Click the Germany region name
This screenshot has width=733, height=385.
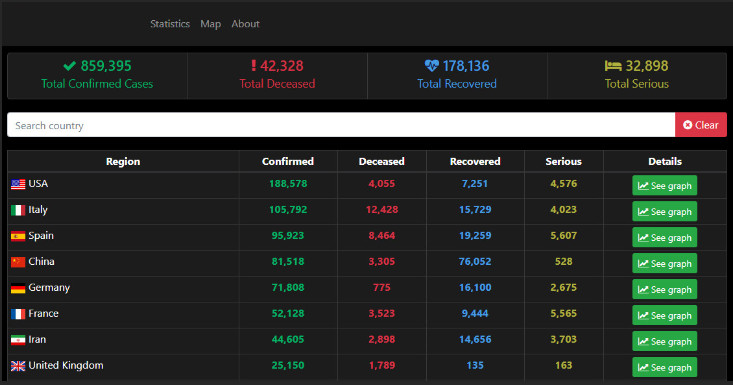(49, 288)
